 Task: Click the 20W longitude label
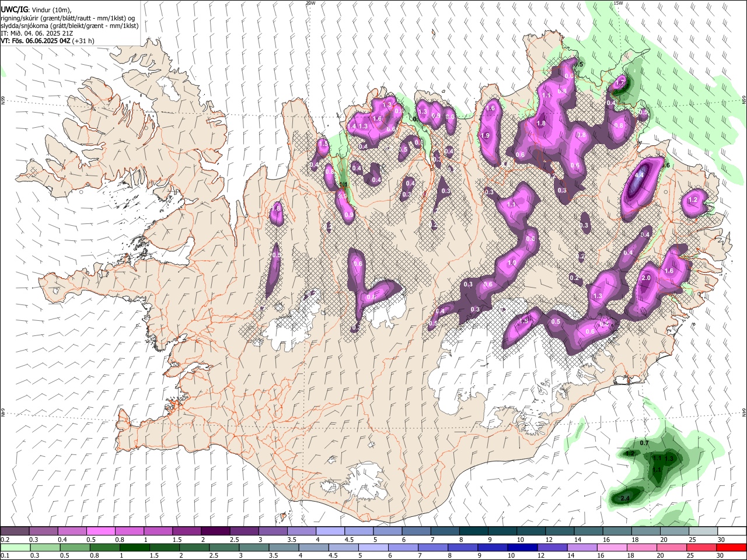(310, 3)
